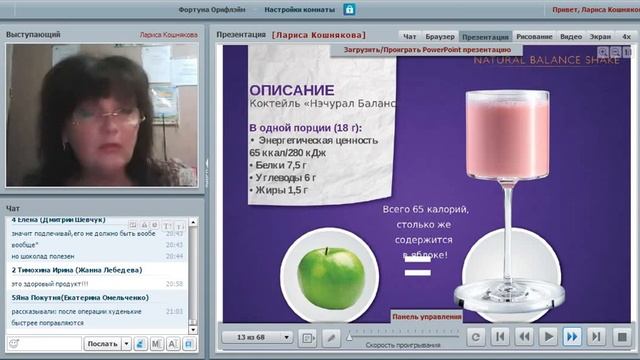This screenshot has height=360, width=640.
Task: Send the chat message with Послать
Action: click(x=102, y=344)
